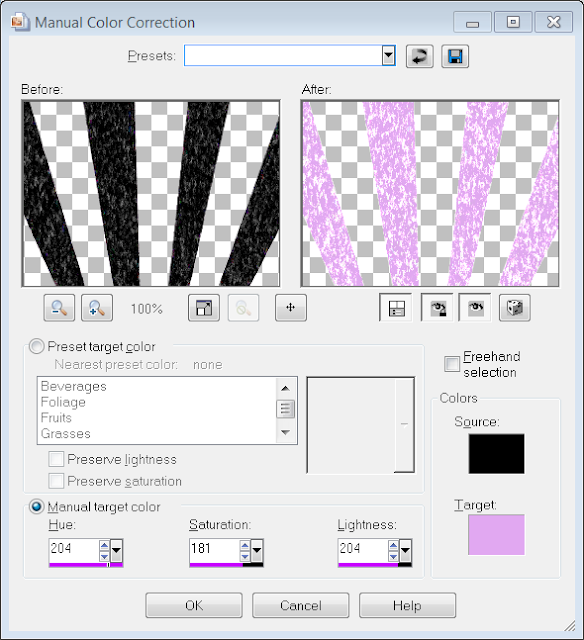584x640 pixels.
Task: Click the save preset floppy disk icon
Action: click(455, 56)
